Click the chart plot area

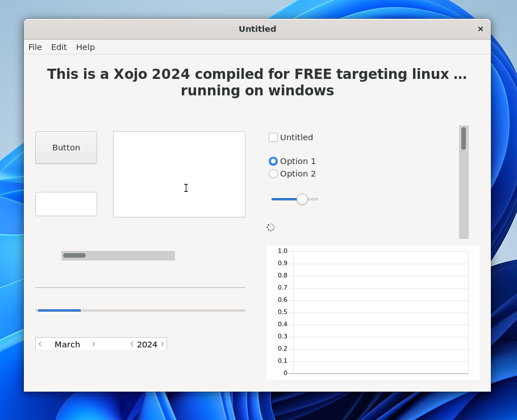point(381,313)
